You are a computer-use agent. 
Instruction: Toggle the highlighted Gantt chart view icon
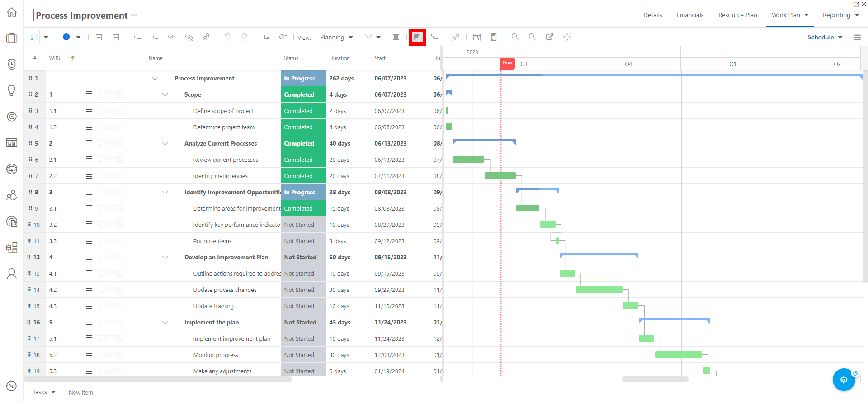[417, 37]
